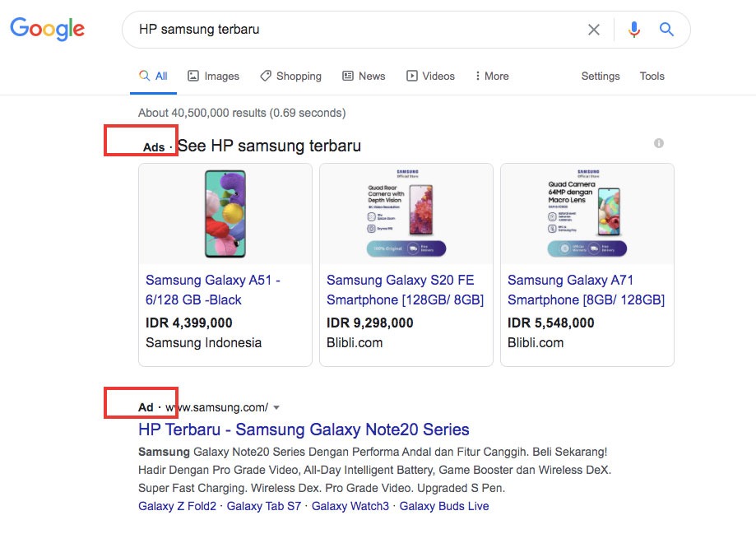Viewport: 756px width, 534px height.
Task: Clear the search box with X icon
Action: (594, 30)
